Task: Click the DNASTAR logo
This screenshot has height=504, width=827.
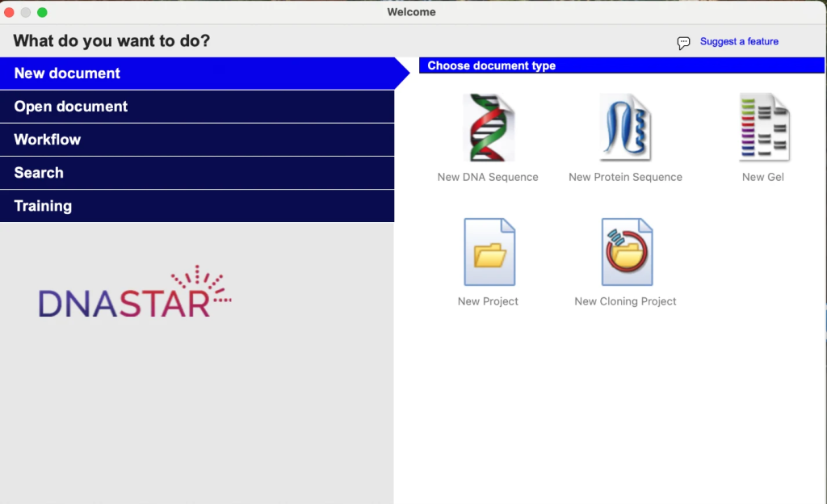Action: click(x=135, y=292)
